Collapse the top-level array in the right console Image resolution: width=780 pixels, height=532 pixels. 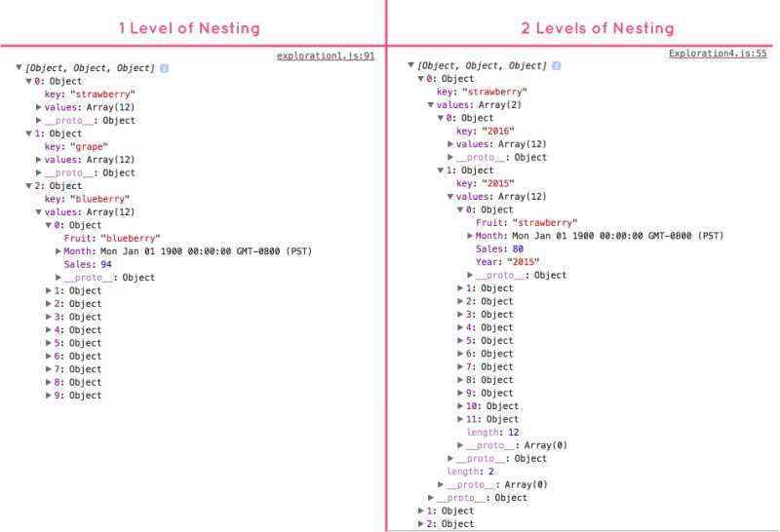point(410,65)
